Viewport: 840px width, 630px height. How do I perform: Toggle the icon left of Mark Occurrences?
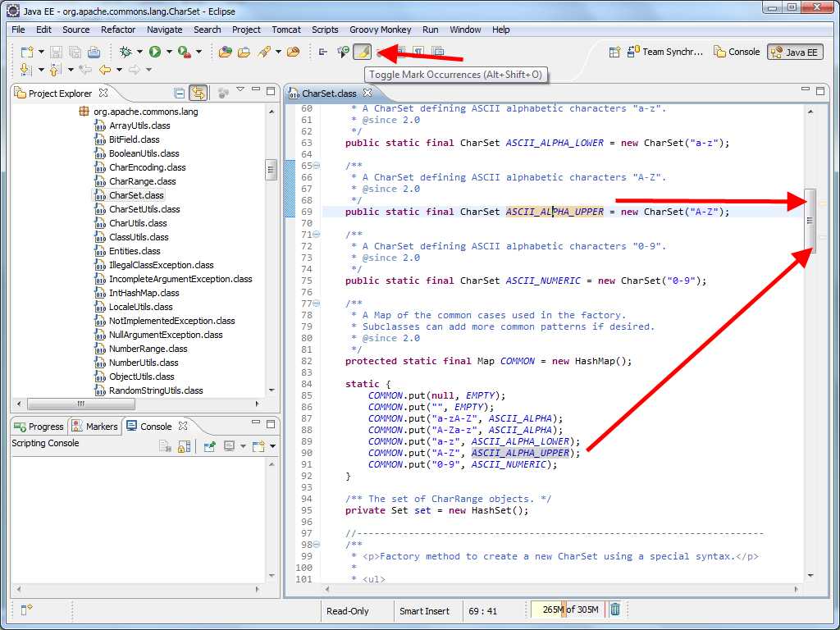coord(343,52)
